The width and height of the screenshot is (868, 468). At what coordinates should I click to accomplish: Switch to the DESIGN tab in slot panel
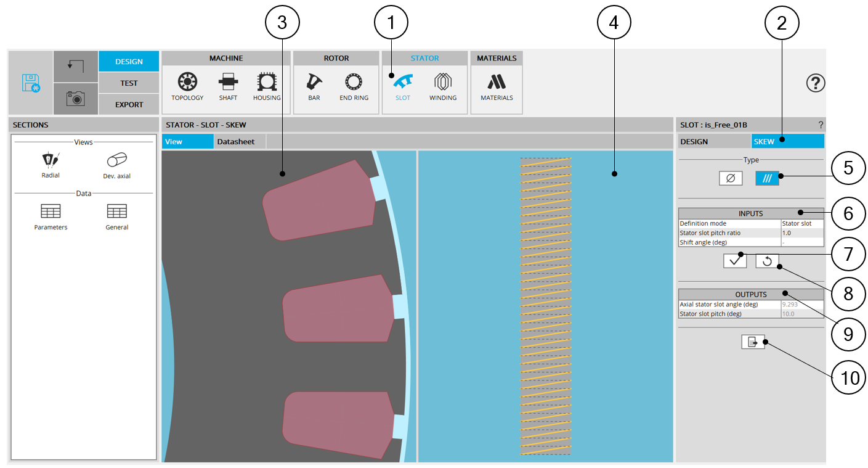pos(713,142)
